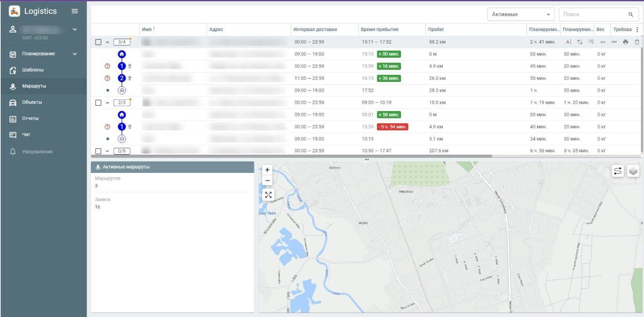
Task: Collapse the 3/4 route row
Action: 107,42
